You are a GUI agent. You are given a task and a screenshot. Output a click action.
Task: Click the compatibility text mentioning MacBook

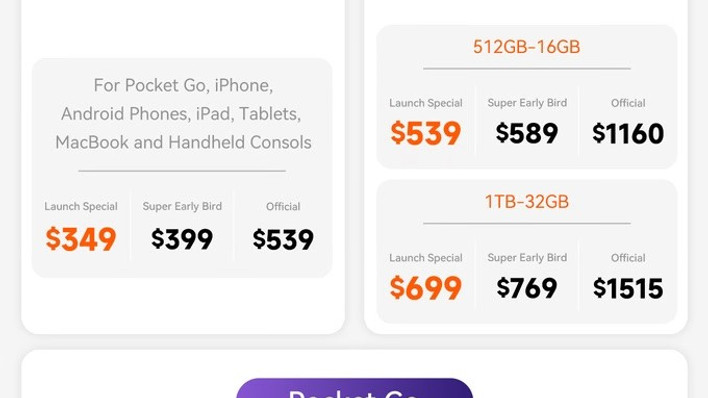click(x=183, y=142)
